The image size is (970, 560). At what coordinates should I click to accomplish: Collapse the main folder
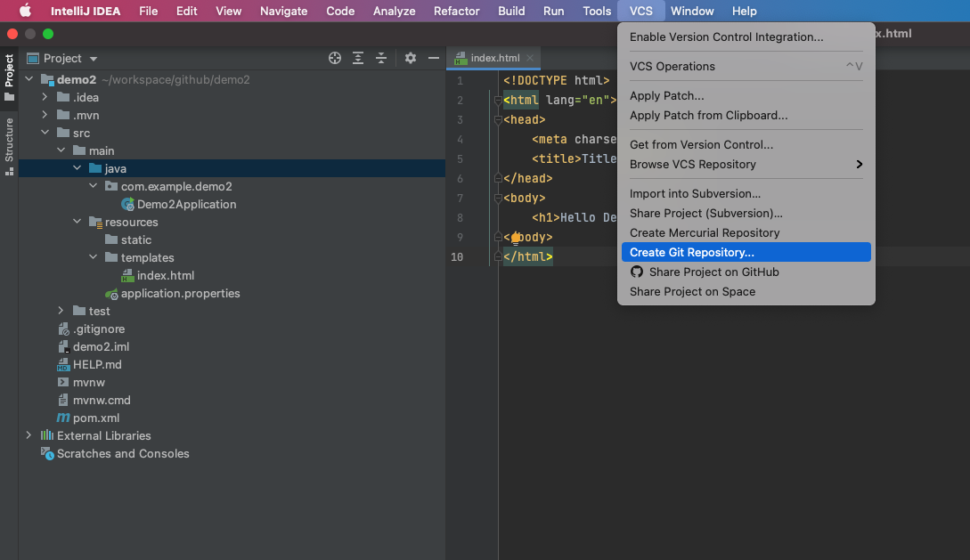[61, 150]
